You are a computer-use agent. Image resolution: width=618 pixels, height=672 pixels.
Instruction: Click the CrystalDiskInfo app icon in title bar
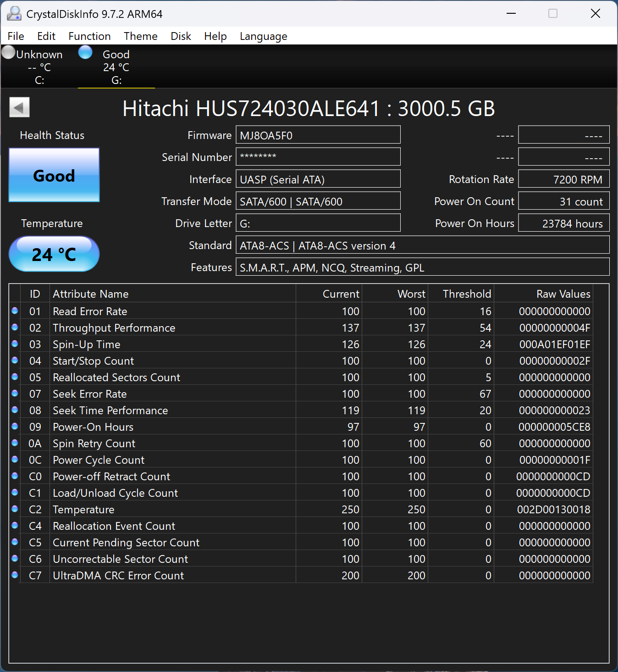coord(14,14)
